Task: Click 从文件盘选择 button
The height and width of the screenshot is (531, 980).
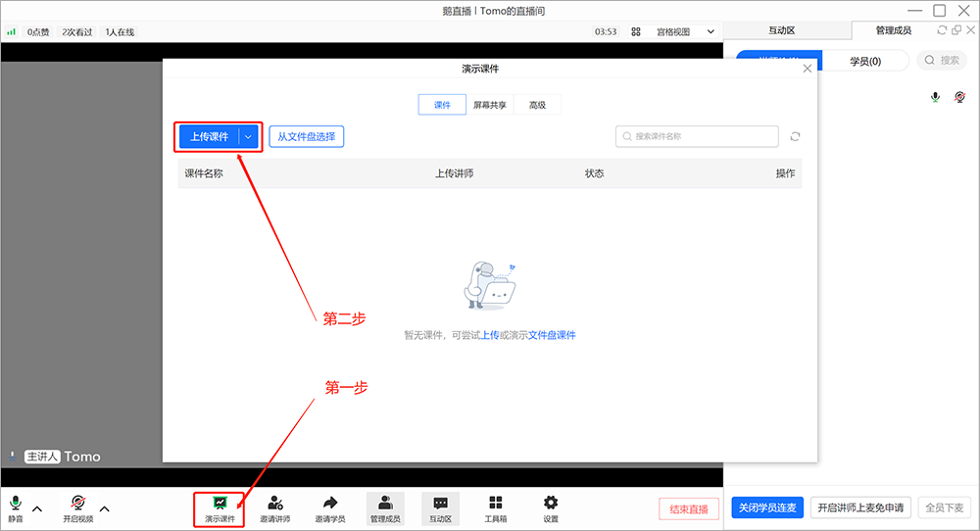Action: [306, 137]
